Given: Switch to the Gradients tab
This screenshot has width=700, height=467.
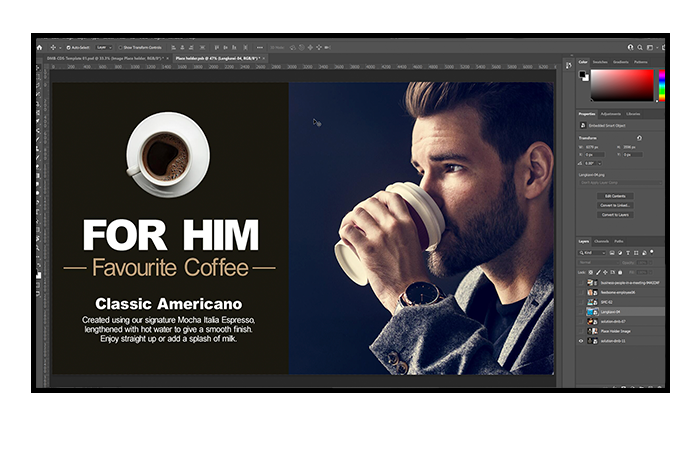Looking at the screenshot, I should coord(621,62).
